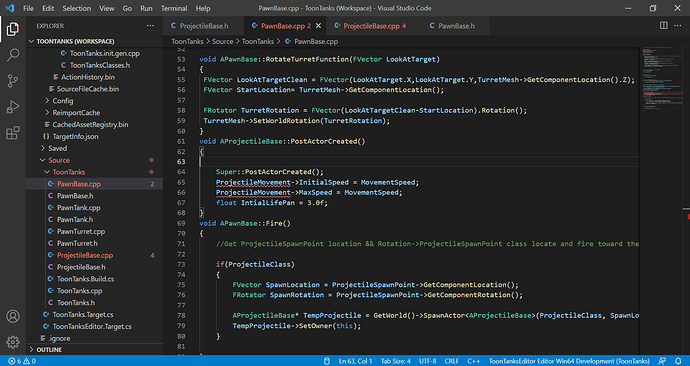
Task: Open PawnTank.h file
Action: point(75,220)
